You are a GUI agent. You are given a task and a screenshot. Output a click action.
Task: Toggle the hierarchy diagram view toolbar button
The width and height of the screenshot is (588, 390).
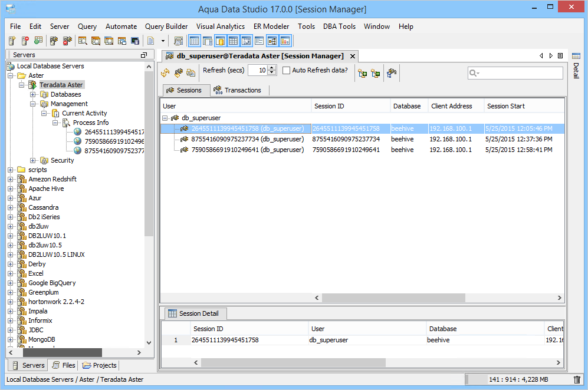click(272, 41)
